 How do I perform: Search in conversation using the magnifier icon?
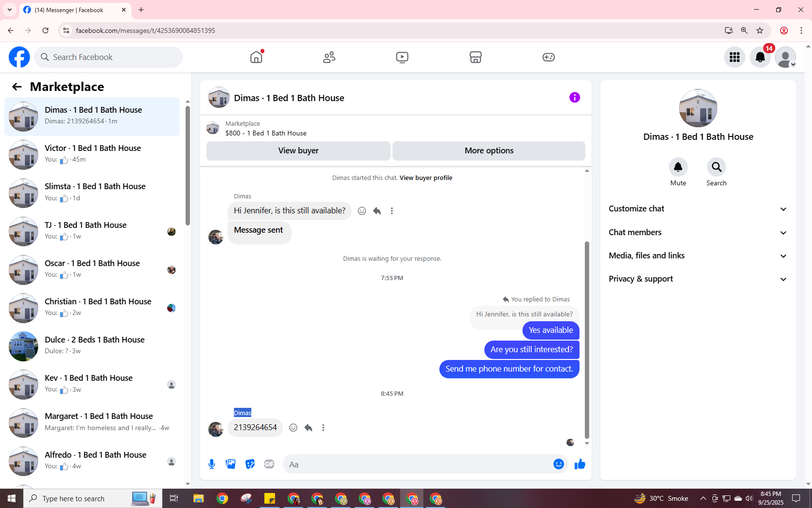tap(716, 167)
